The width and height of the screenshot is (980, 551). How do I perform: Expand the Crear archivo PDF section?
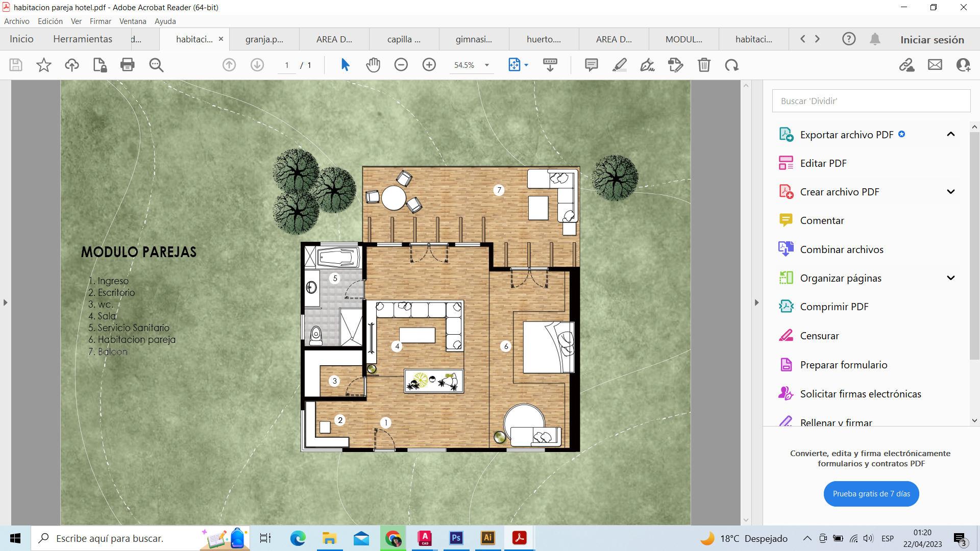[x=950, y=192]
